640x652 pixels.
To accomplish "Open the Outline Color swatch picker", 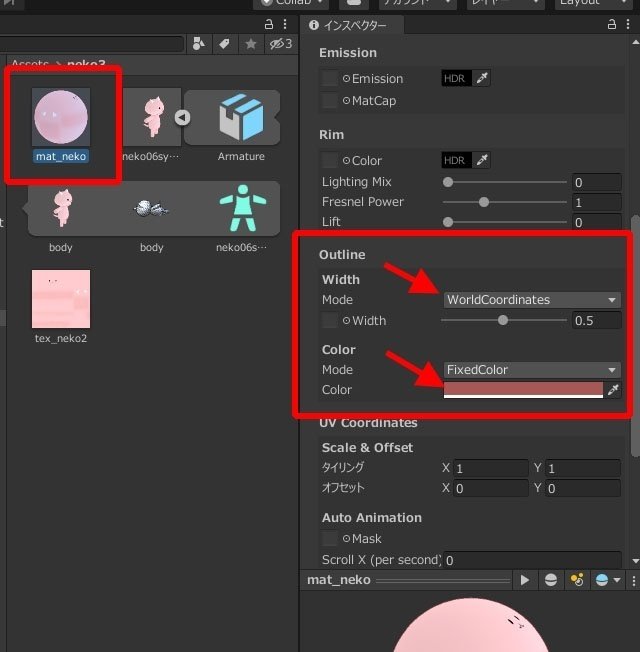I will (523, 390).
